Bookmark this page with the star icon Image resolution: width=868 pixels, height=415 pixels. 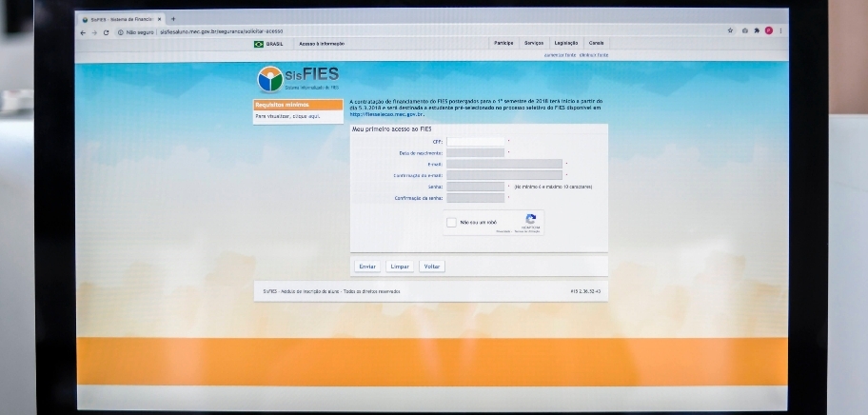tap(730, 31)
